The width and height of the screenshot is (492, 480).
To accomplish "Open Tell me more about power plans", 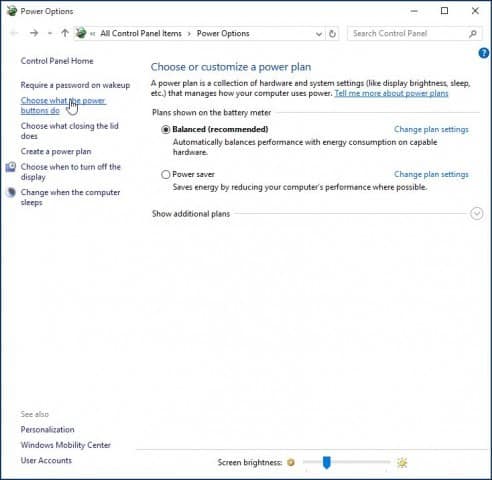I will click(391, 93).
